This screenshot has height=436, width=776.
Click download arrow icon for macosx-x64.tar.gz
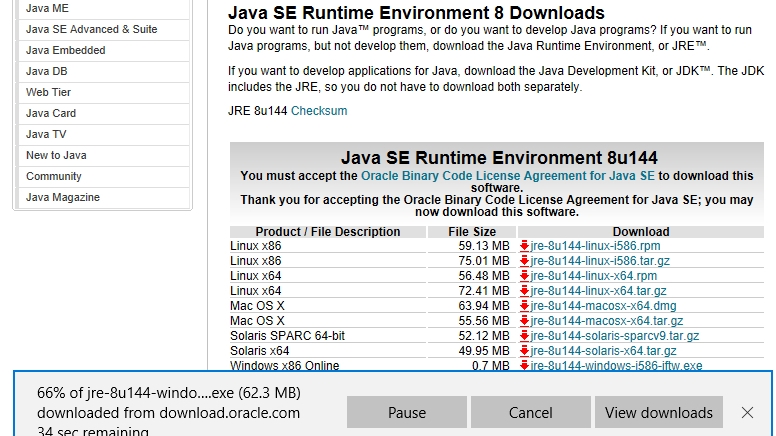pos(524,321)
